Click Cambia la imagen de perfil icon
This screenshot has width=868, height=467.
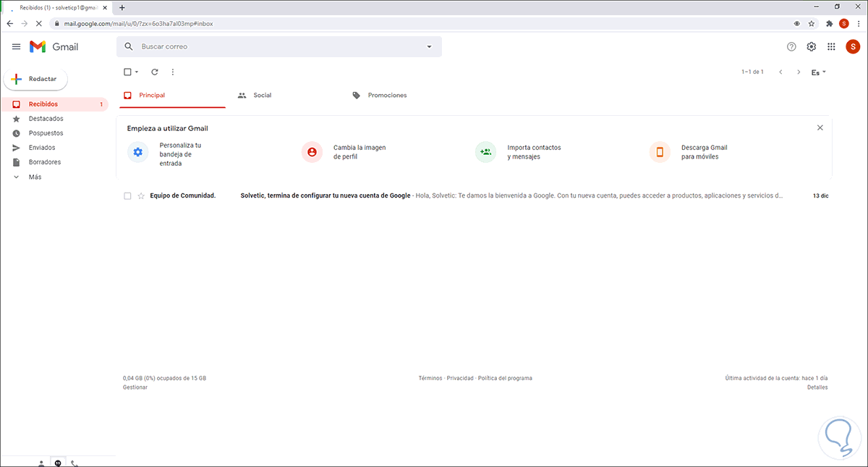coord(312,152)
